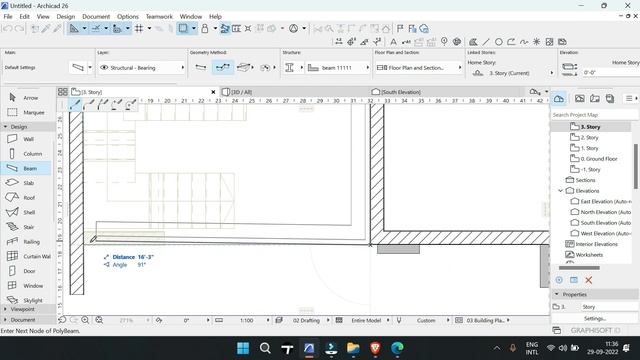Select the Spline tool icon
The image size is (640, 360).
(x=524, y=42)
